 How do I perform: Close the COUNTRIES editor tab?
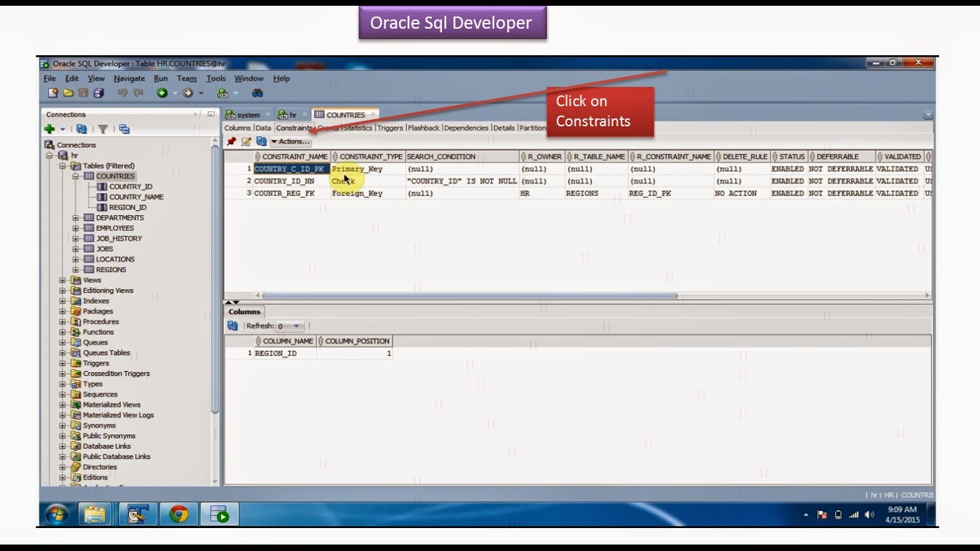pos(373,115)
